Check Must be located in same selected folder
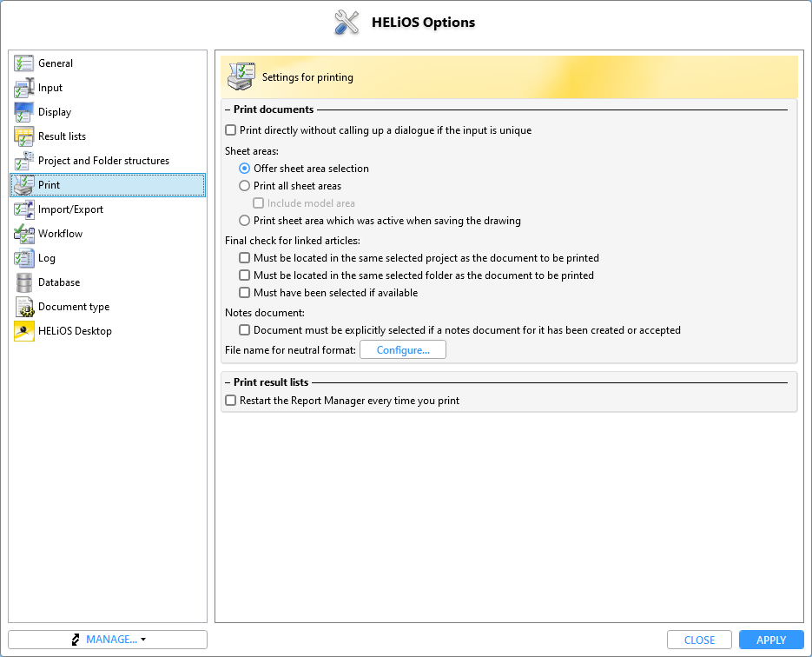812x657 pixels. (244, 275)
